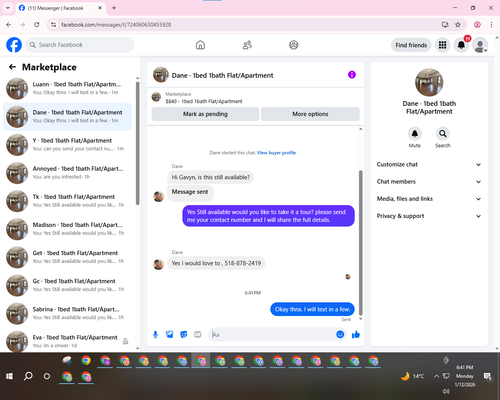Open Madison's 1bed 1bath conversation

click(67, 229)
